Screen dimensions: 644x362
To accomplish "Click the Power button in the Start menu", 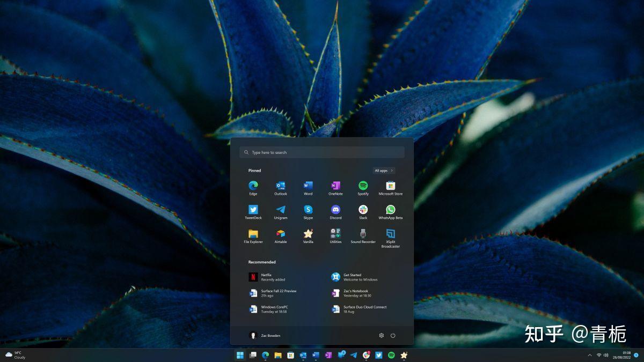I will 393,336.
